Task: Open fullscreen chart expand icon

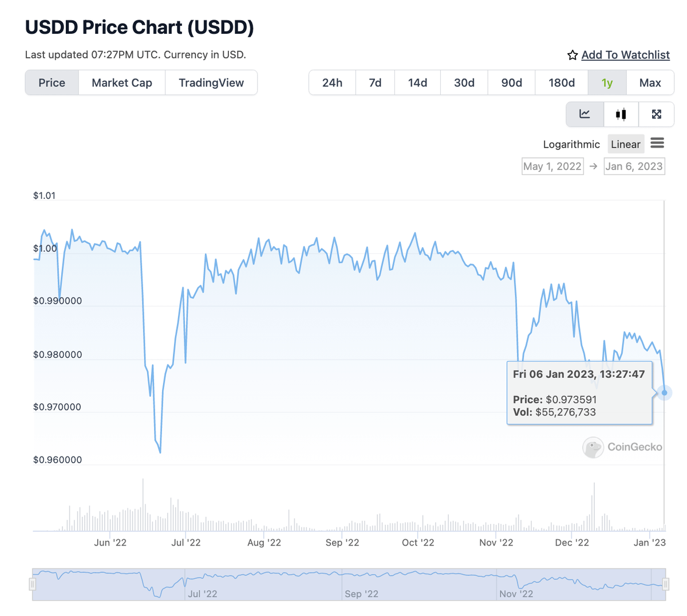Action: [657, 114]
